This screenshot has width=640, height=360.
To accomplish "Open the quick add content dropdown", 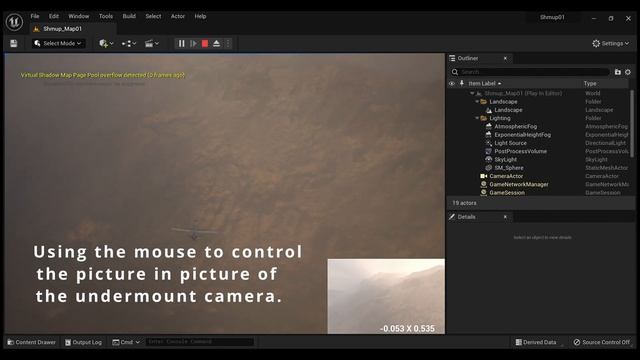I will pos(106,43).
